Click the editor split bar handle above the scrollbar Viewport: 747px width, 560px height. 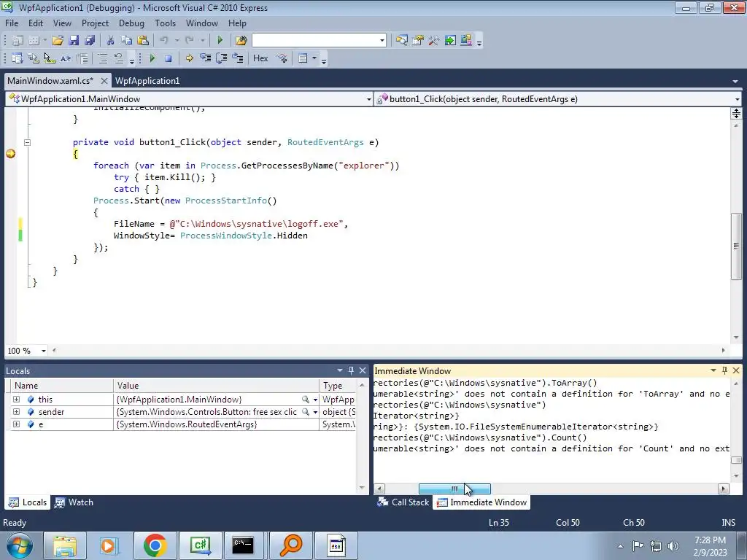(736, 113)
